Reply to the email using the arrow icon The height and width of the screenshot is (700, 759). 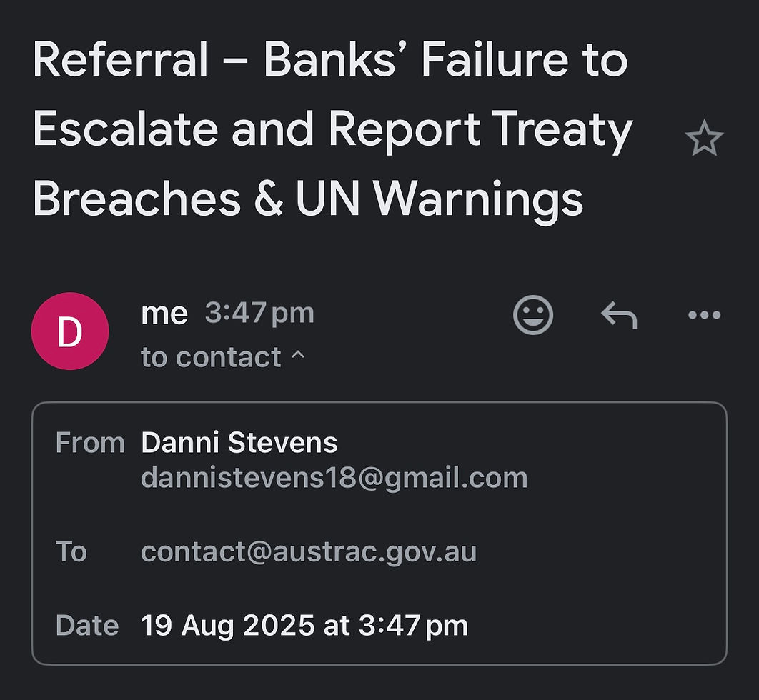coord(619,314)
